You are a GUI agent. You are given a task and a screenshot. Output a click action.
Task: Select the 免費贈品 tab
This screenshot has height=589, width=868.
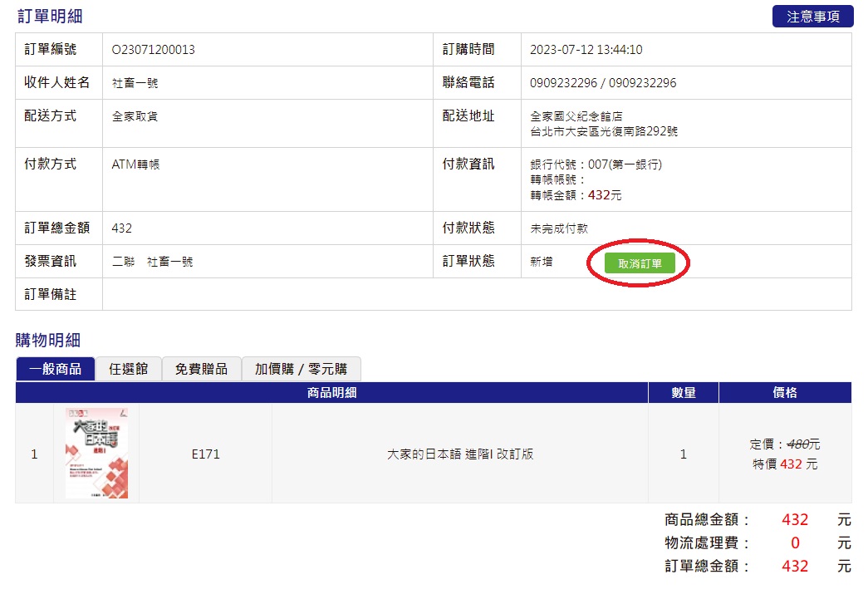pyautogui.click(x=201, y=369)
